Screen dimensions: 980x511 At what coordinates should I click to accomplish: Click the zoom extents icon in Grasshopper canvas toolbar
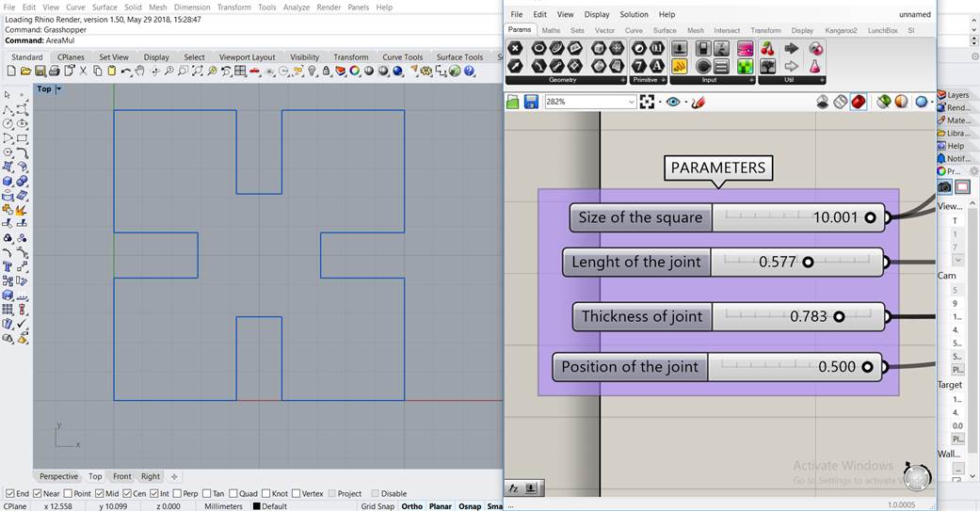coord(647,102)
